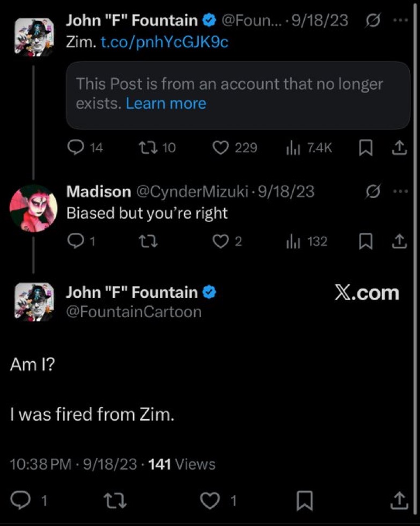View analytics showing 7.4K views
Image resolution: width=420 pixels, height=526 pixels.
pyautogui.click(x=309, y=148)
